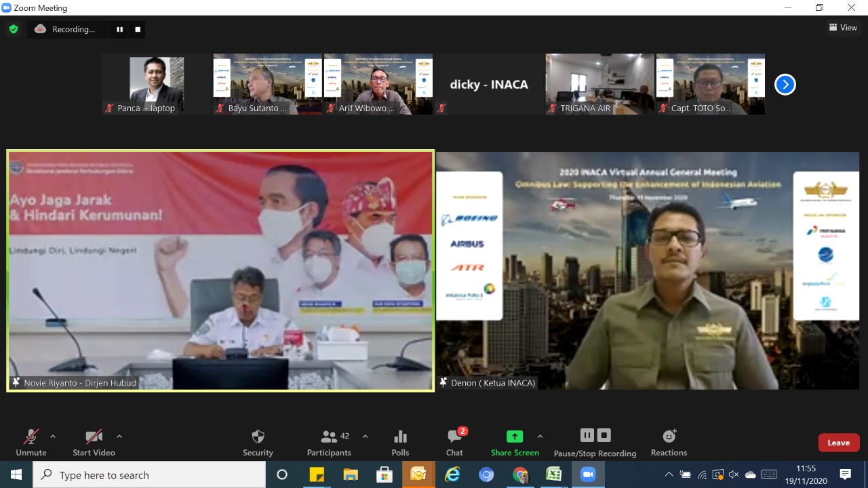Expand share options arrow beside Share Screen
This screenshot has width=868, height=488.
pos(540,436)
